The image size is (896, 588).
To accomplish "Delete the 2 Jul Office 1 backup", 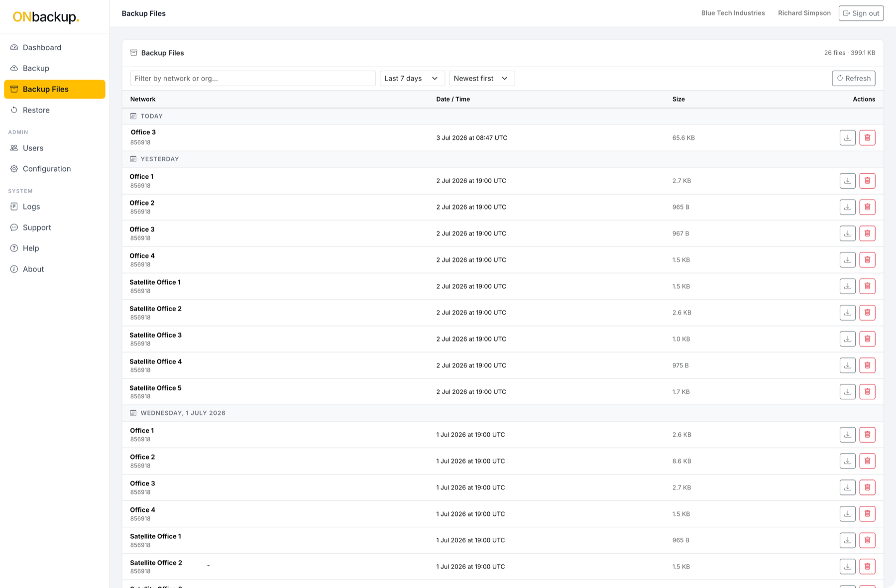I will click(x=867, y=181).
